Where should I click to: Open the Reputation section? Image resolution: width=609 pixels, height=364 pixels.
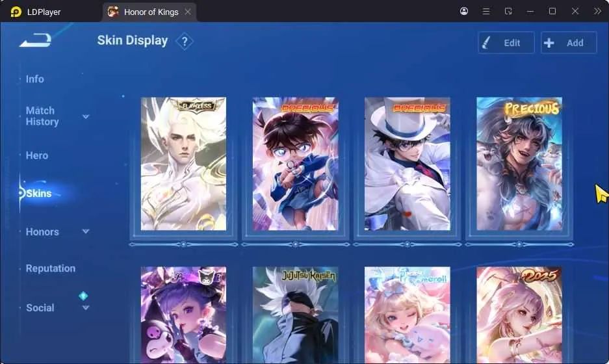[51, 268]
